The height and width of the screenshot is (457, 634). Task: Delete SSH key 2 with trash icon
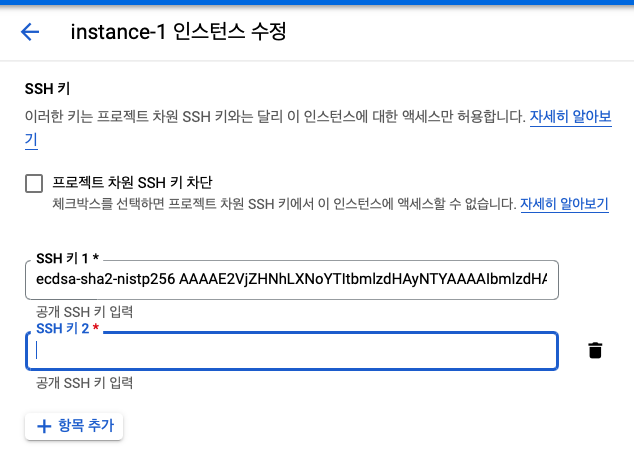(x=595, y=350)
